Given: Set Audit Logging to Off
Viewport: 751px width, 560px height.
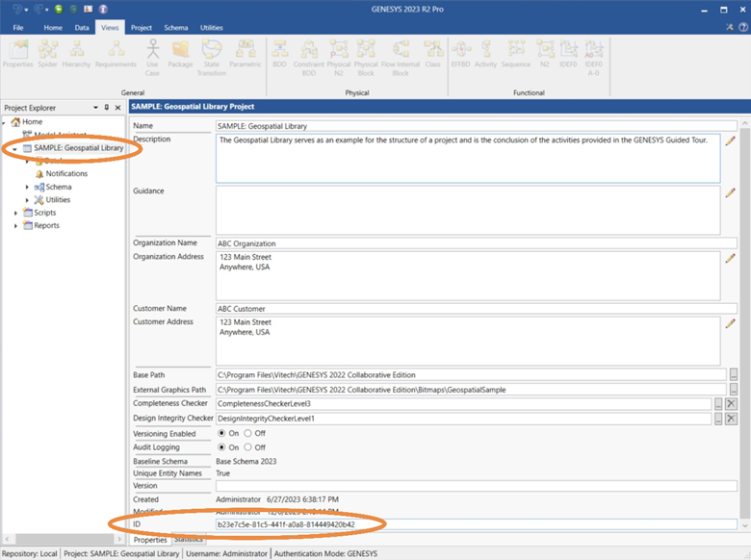Looking at the screenshot, I should (248, 447).
